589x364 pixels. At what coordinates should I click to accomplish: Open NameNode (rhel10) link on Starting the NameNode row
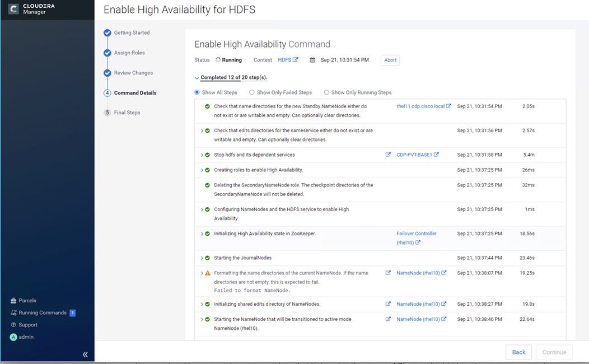(x=418, y=319)
